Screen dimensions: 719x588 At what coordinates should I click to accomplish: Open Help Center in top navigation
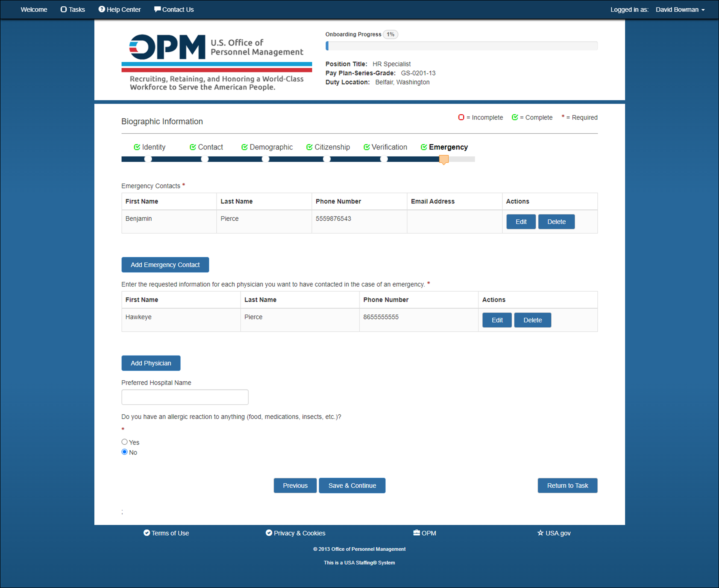click(x=119, y=9)
